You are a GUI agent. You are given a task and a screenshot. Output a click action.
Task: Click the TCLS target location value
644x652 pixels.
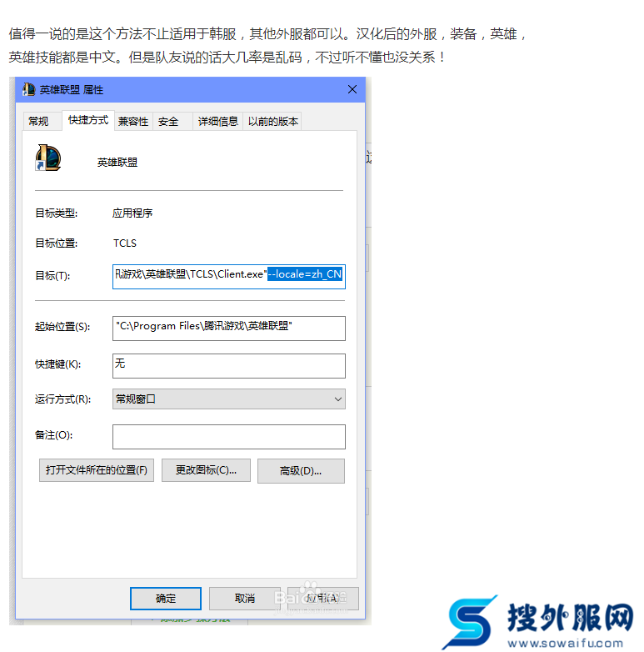tap(125, 243)
